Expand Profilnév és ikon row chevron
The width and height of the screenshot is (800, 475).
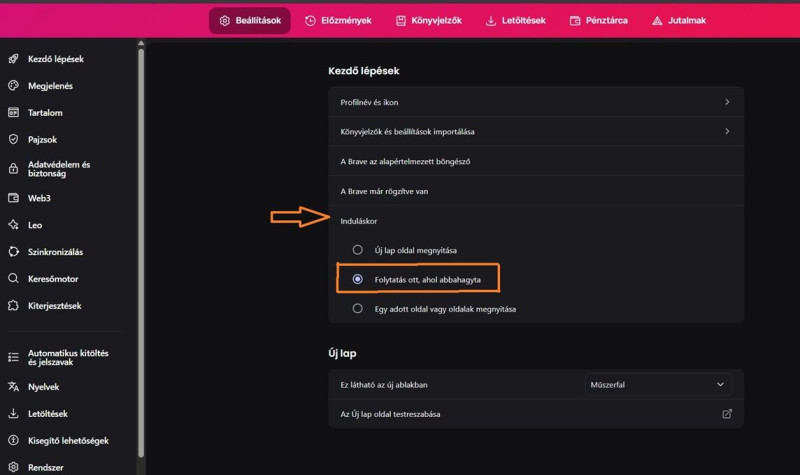pyautogui.click(x=727, y=102)
